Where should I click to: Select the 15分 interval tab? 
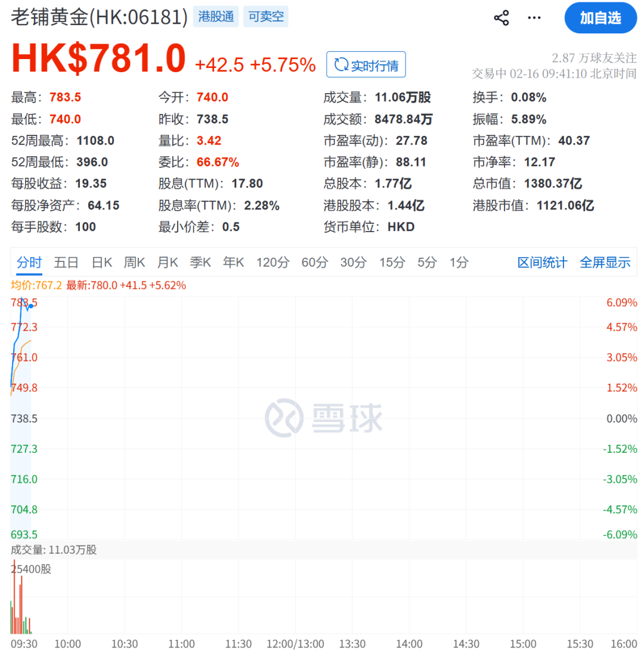point(392,263)
